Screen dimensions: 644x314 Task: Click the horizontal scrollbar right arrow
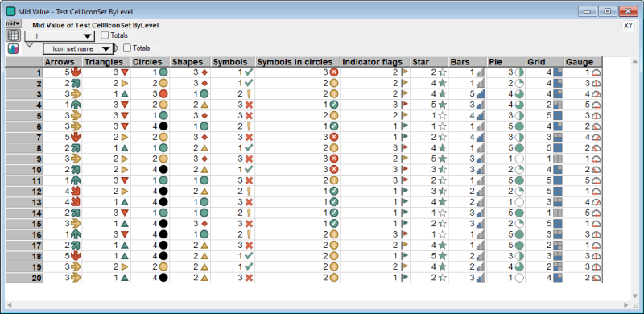click(x=626, y=305)
